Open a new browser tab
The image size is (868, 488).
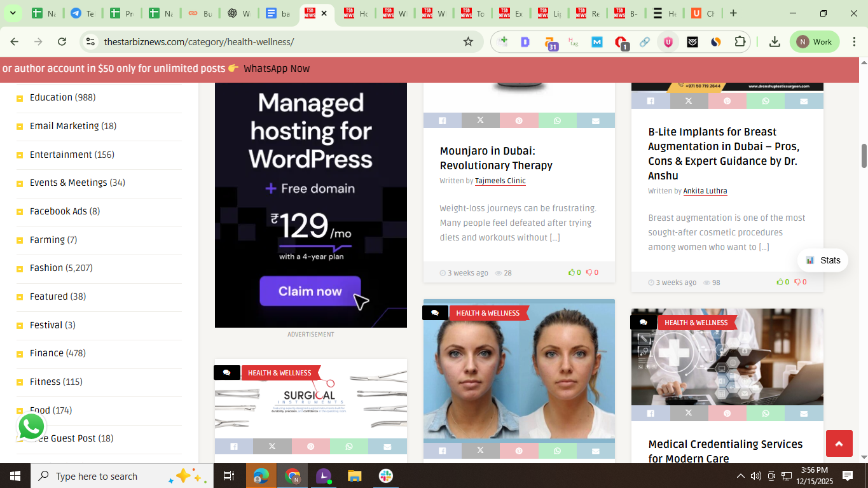tap(733, 13)
